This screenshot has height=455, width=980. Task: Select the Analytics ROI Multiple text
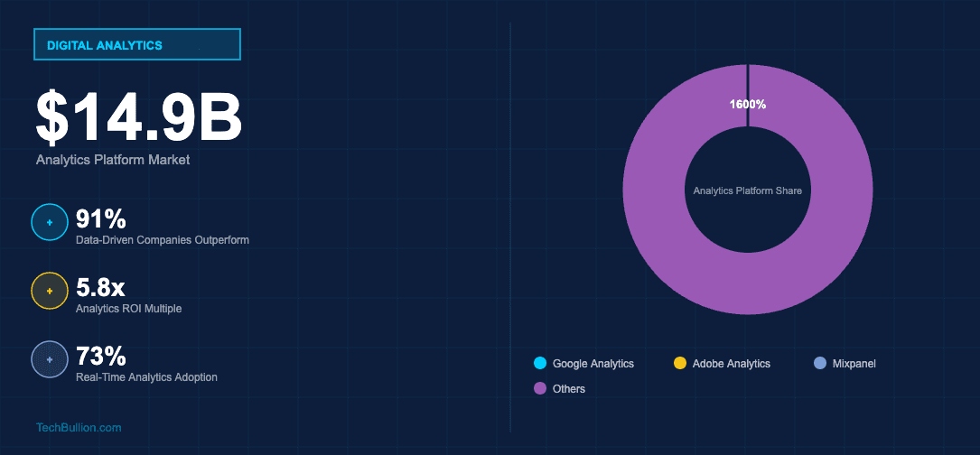click(x=129, y=309)
